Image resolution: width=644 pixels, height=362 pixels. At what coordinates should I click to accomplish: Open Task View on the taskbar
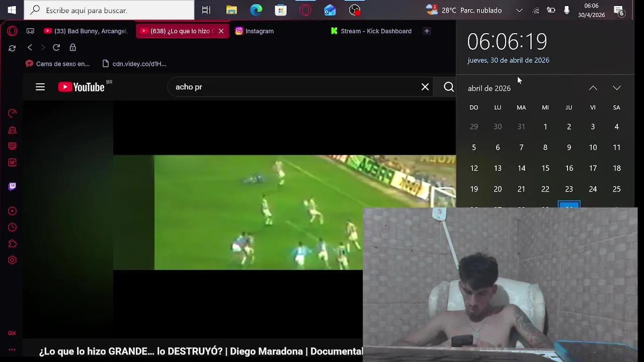206,10
